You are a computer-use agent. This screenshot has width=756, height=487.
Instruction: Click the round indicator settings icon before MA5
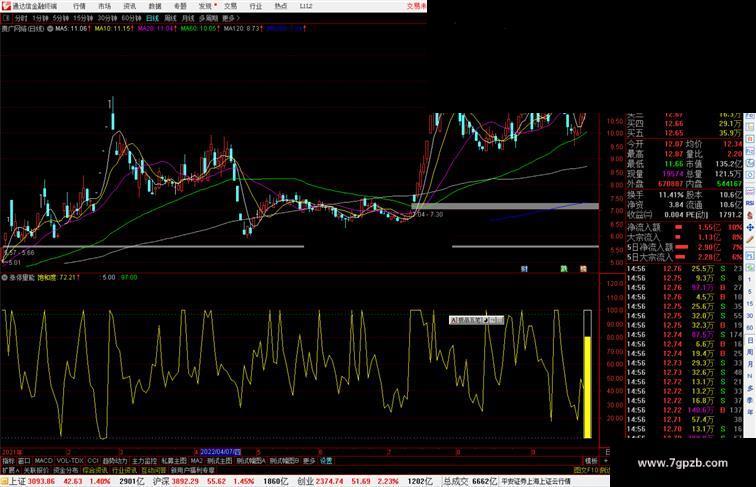50,29
